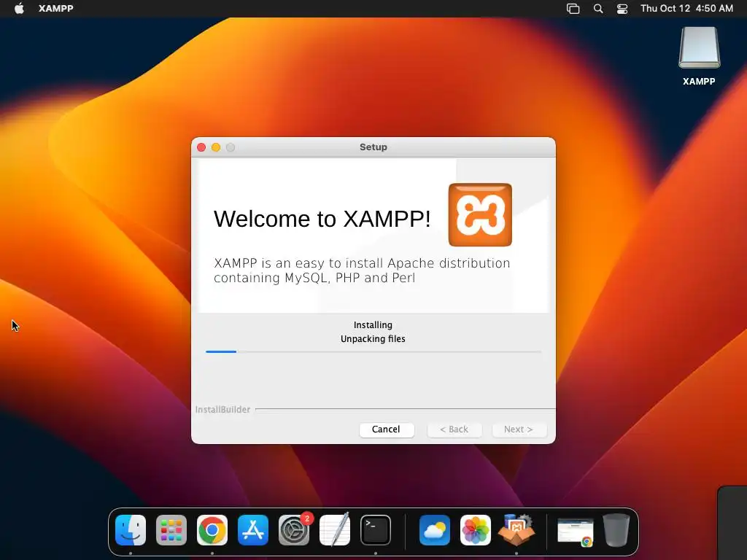
Task: Click the Unpacking files status text
Action: [x=373, y=338]
